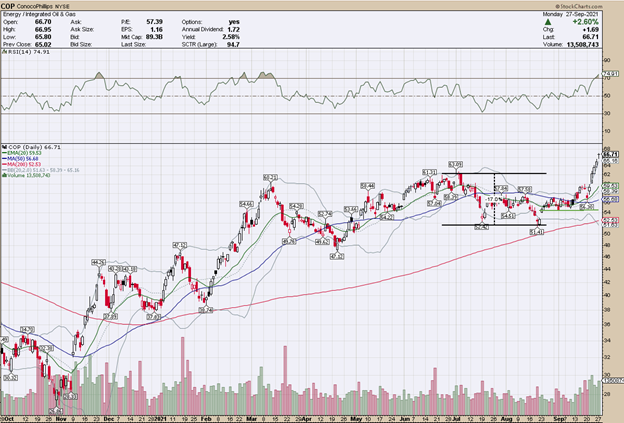Click the 61.31 June high label
The height and width of the screenshot is (423, 624).
tap(429, 172)
